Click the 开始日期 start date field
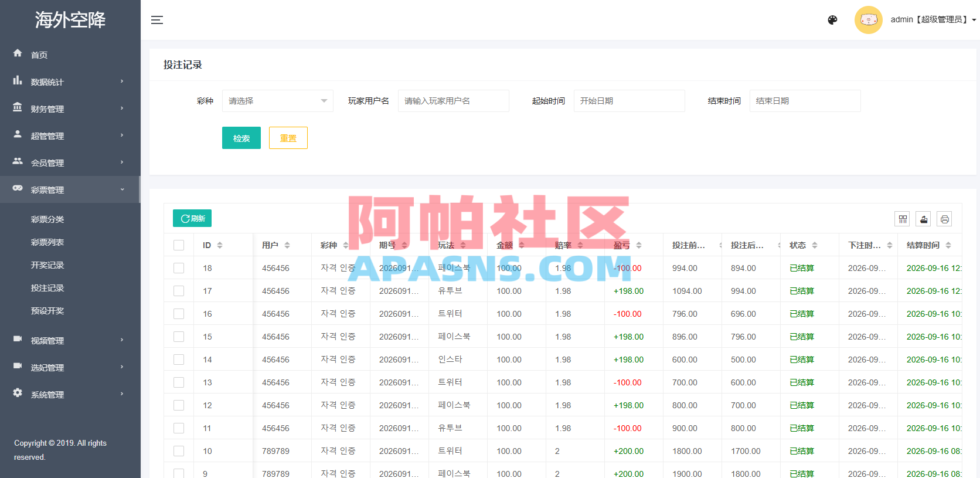 click(629, 101)
